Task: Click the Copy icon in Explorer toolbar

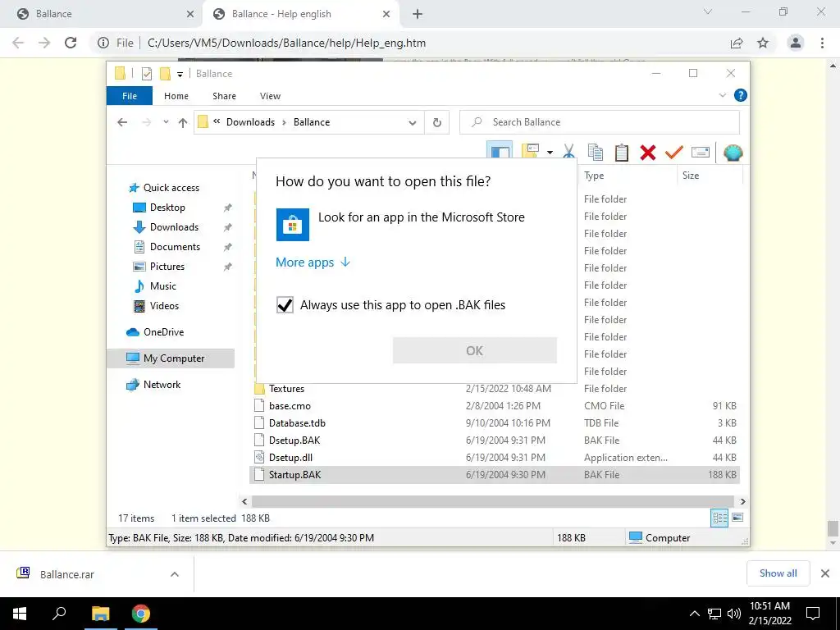Action: click(596, 153)
